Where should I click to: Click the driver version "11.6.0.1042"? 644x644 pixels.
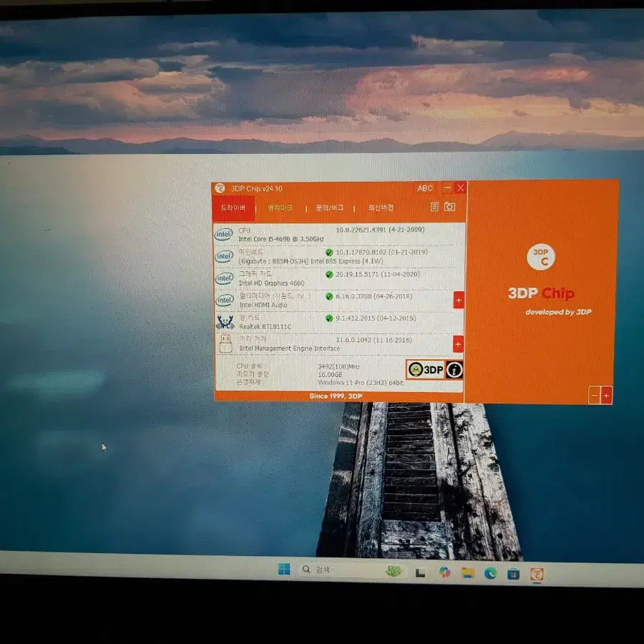(x=355, y=340)
